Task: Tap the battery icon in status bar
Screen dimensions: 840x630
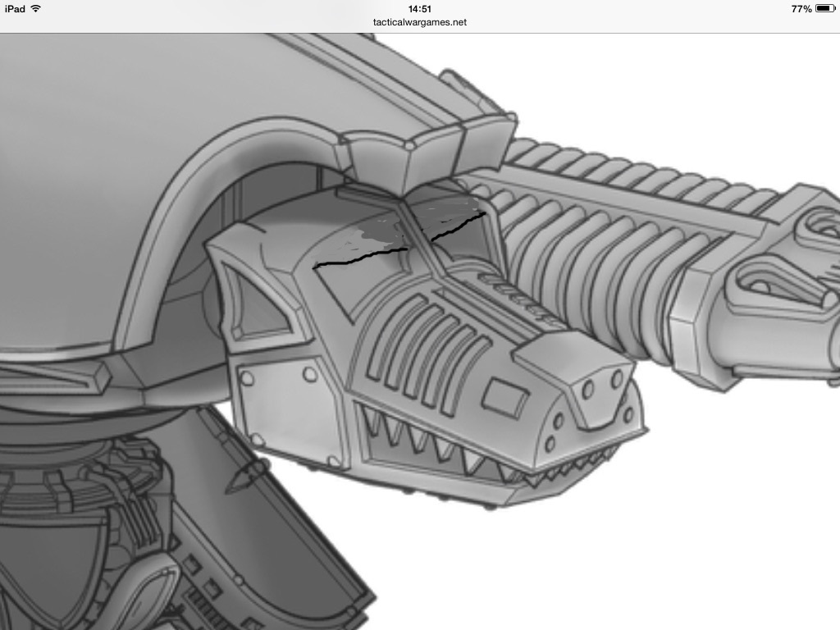Action: point(825,8)
